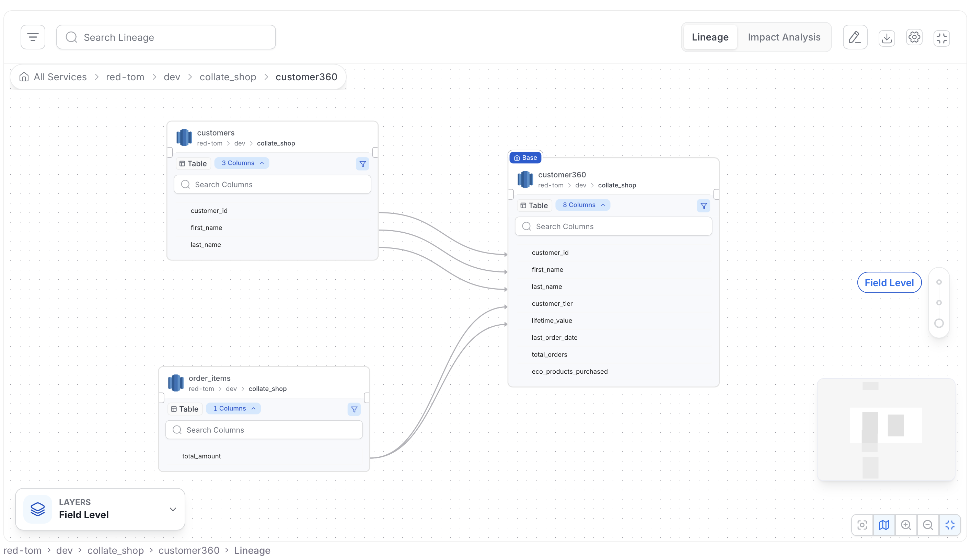Click the home icon in the breadcrumb

click(24, 77)
